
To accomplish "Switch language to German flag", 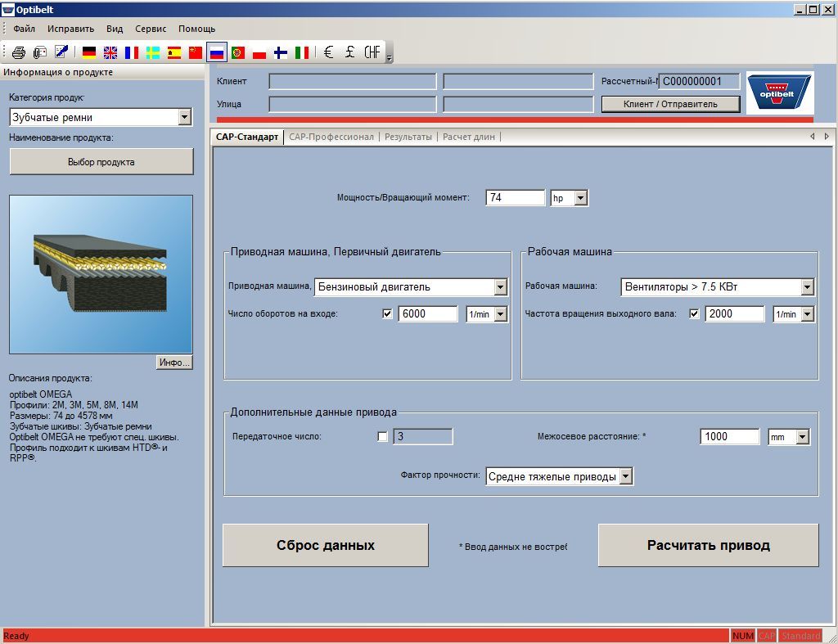I will tap(89, 52).
